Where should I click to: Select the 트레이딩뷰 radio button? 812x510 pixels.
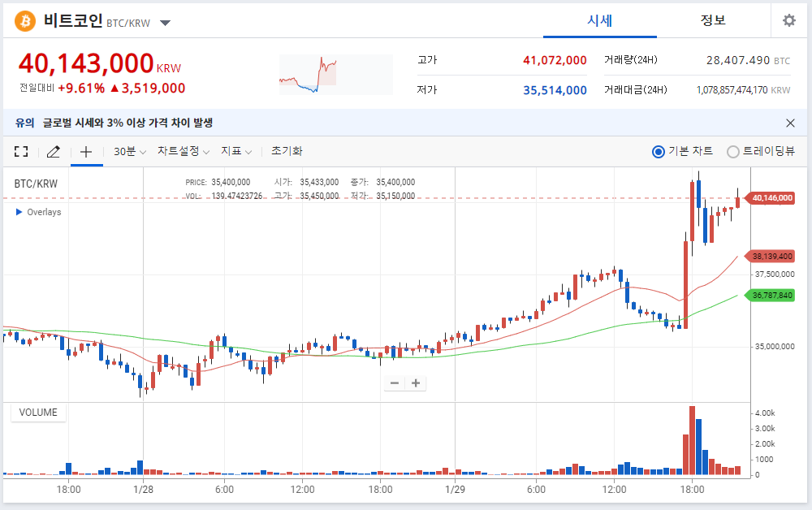[732, 152]
